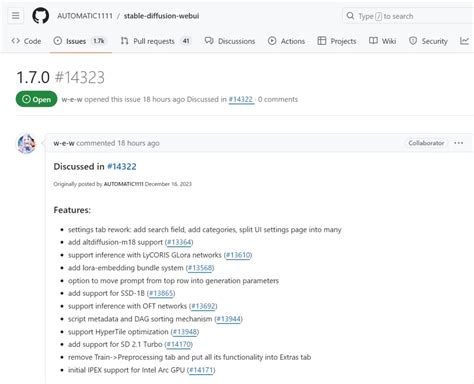Go to the Security tab
Screen dimensions: 474x384
coord(428,41)
